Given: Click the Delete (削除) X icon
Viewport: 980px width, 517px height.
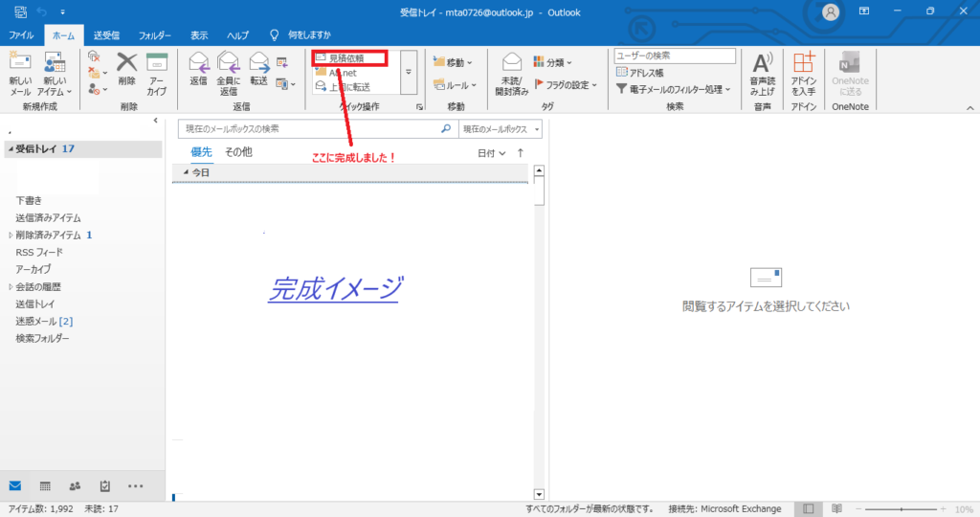Looking at the screenshot, I should pyautogui.click(x=127, y=65).
